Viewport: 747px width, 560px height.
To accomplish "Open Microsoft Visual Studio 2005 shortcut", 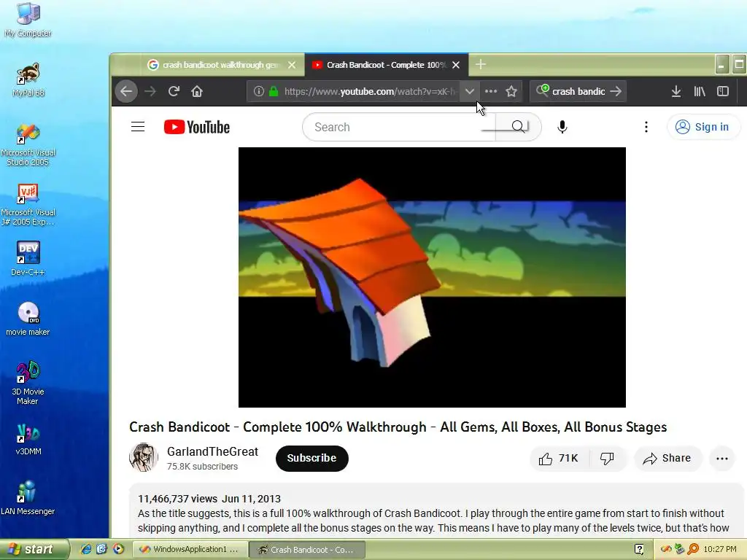I will 28,145.
